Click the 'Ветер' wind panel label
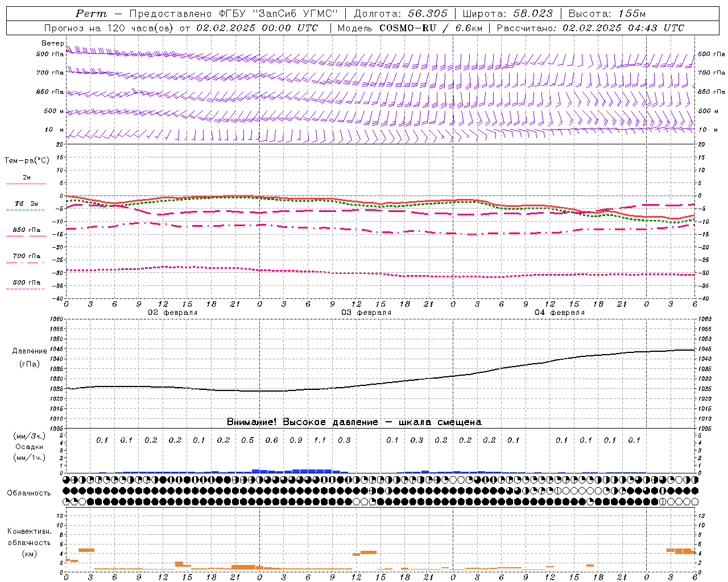Image resolution: width=728 pixels, height=582 pixels. pyautogui.click(x=52, y=43)
